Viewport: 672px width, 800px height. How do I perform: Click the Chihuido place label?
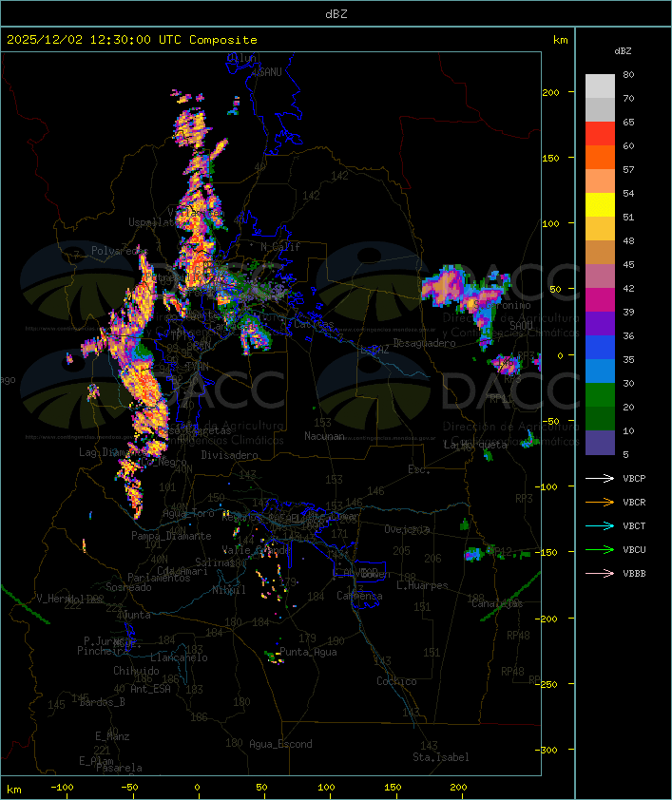click(x=136, y=671)
